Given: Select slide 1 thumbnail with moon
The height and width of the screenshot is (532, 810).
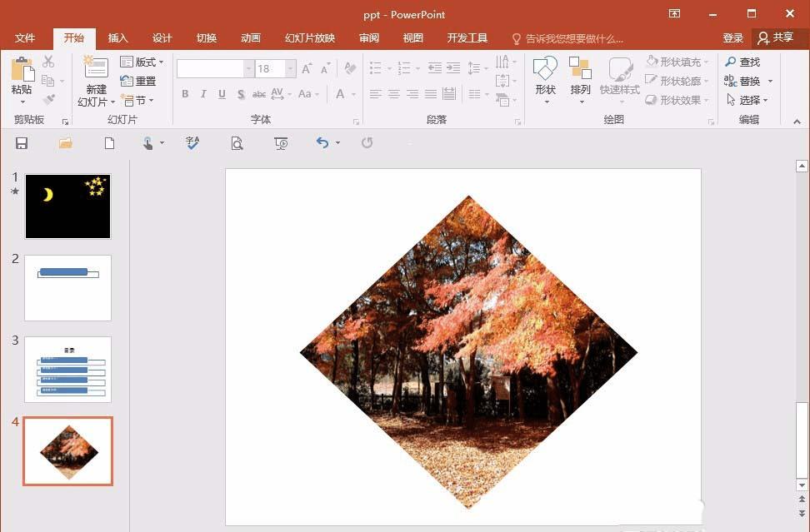Looking at the screenshot, I should click(x=67, y=206).
